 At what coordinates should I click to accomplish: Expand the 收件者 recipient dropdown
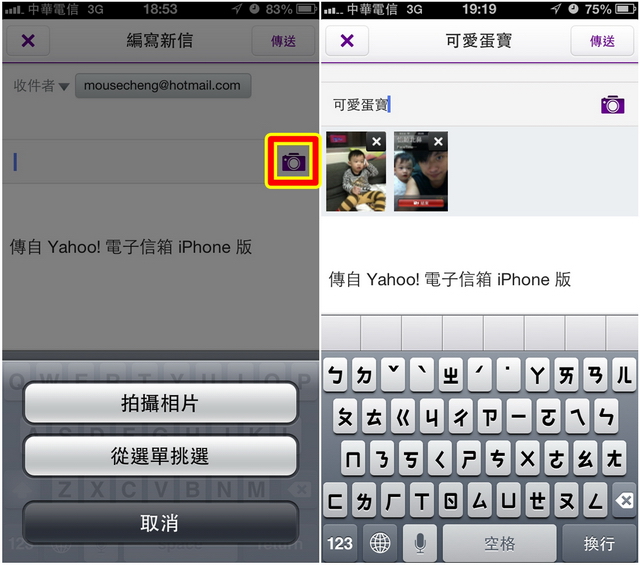tap(42, 86)
